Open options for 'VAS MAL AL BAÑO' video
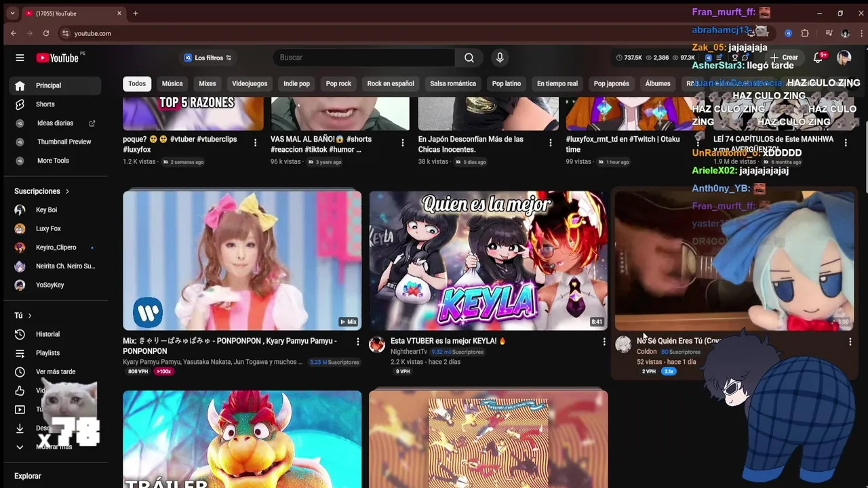The height and width of the screenshot is (488, 868). (403, 142)
